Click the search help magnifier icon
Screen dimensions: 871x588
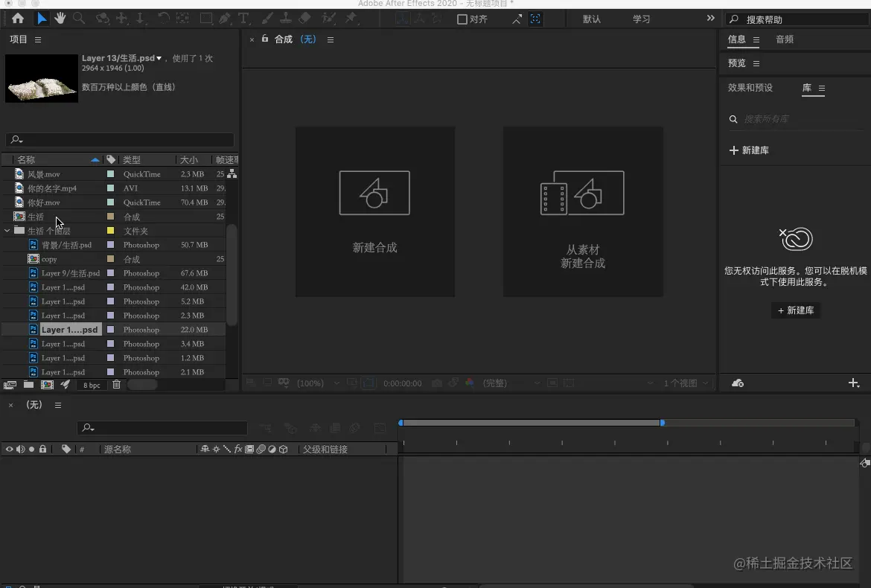[734, 19]
